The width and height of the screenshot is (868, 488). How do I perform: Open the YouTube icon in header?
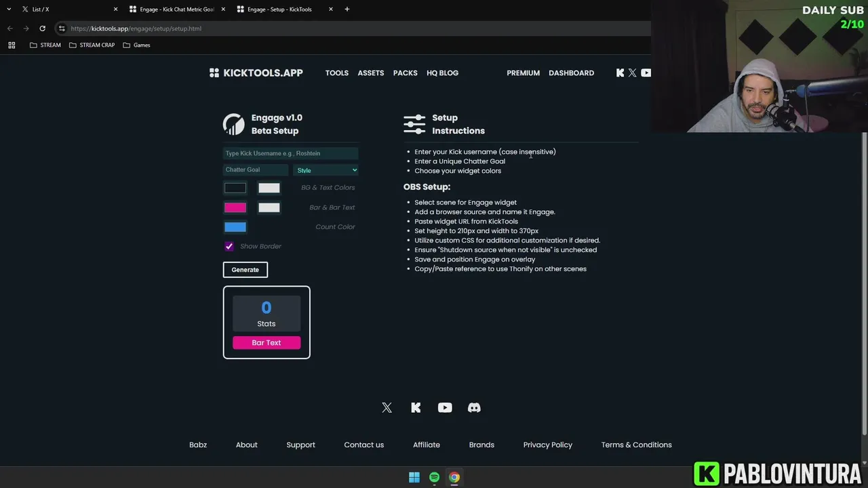[646, 73]
